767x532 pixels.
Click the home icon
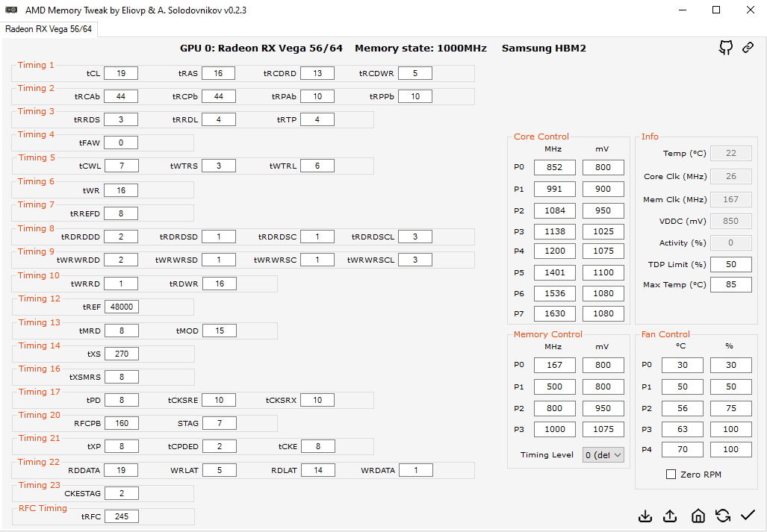698,516
